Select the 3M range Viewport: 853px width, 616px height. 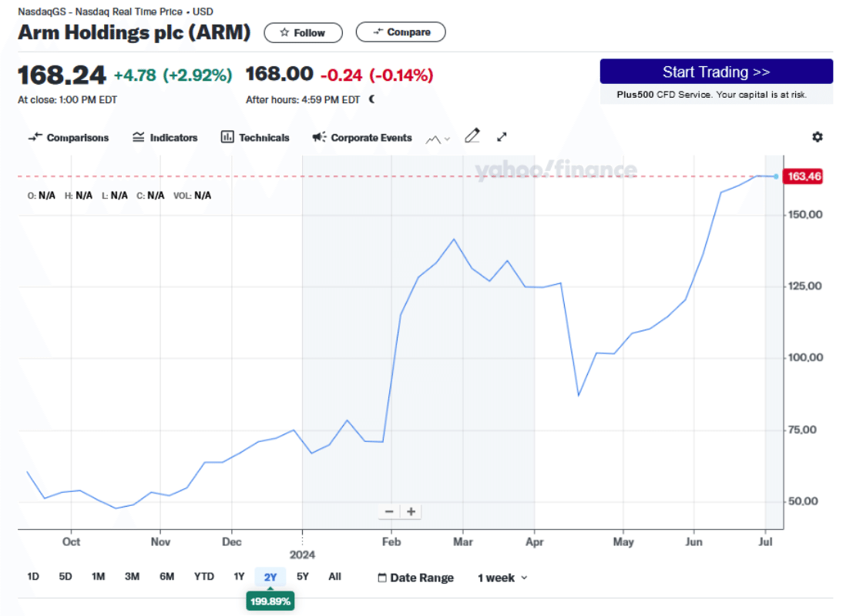tap(133, 576)
